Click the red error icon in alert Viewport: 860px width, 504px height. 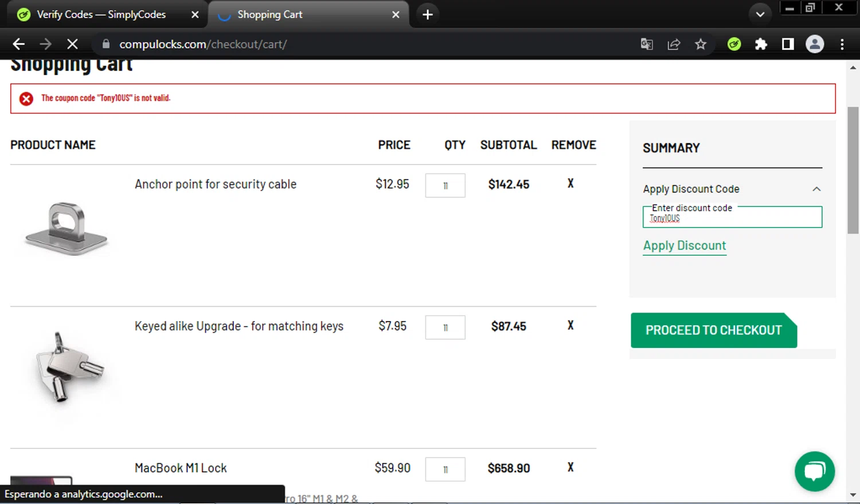(x=26, y=99)
